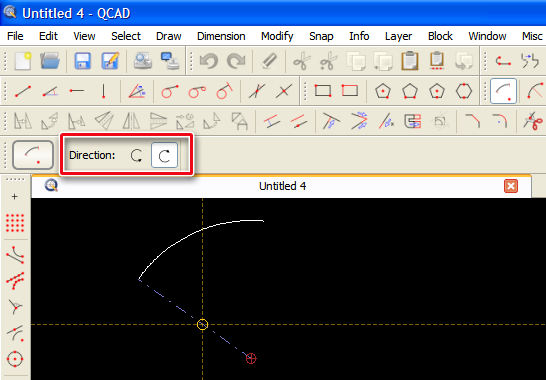Open the Block menu
This screenshot has height=380, width=546.
point(440,36)
